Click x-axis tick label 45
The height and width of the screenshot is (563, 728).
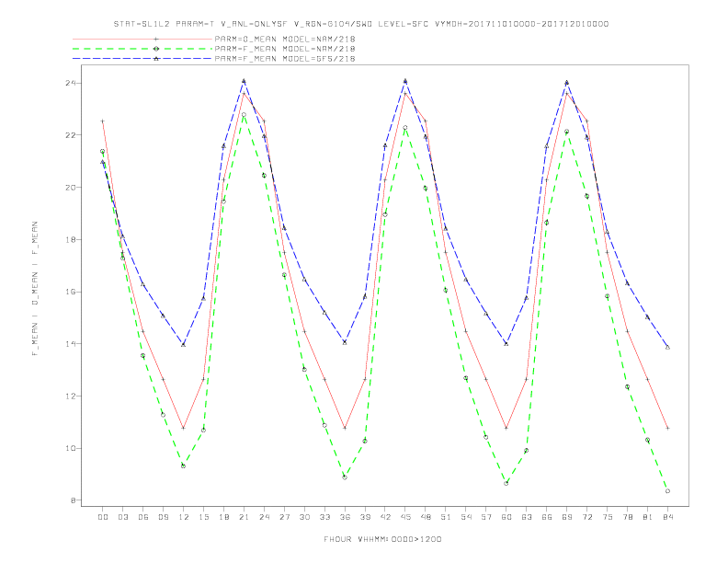(x=405, y=517)
